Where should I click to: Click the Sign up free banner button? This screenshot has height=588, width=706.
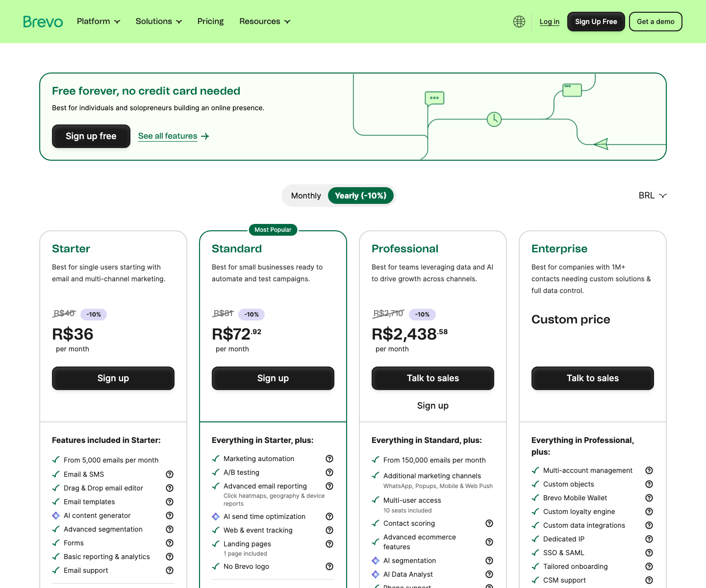91,136
